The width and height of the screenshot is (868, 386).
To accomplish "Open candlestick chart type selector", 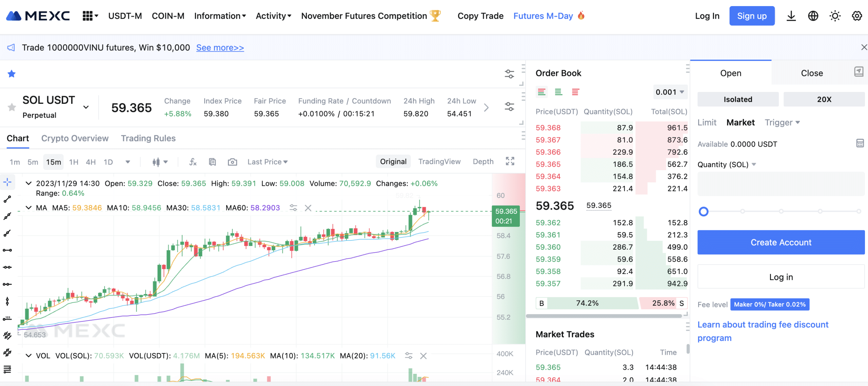I will (x=160, y=162).
